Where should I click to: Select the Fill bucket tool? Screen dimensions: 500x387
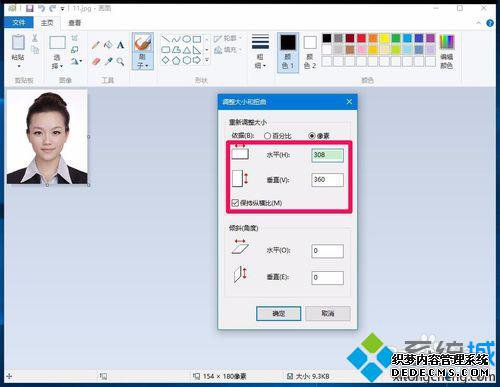pos(108,45)
